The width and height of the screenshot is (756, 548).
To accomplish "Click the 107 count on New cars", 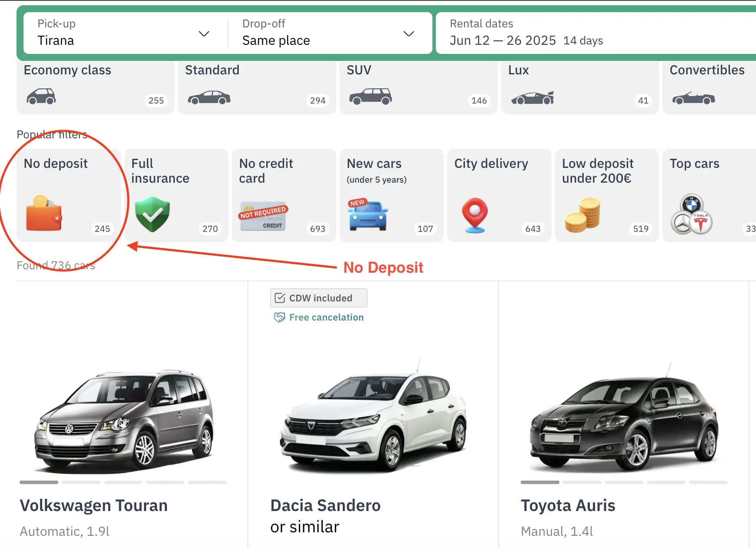I will [425, 229].
